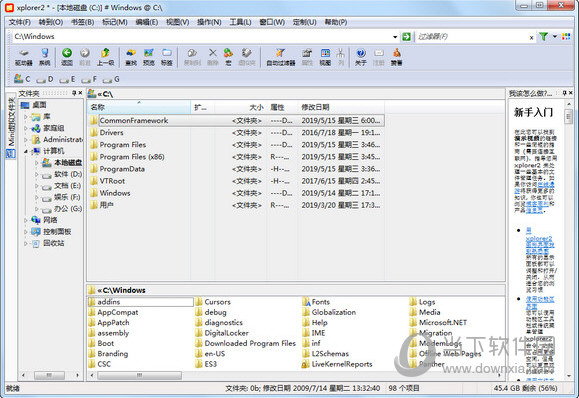Open the 视图(V) view menu
The width and height of the screenshot is (579, 398).
[177, 23]
